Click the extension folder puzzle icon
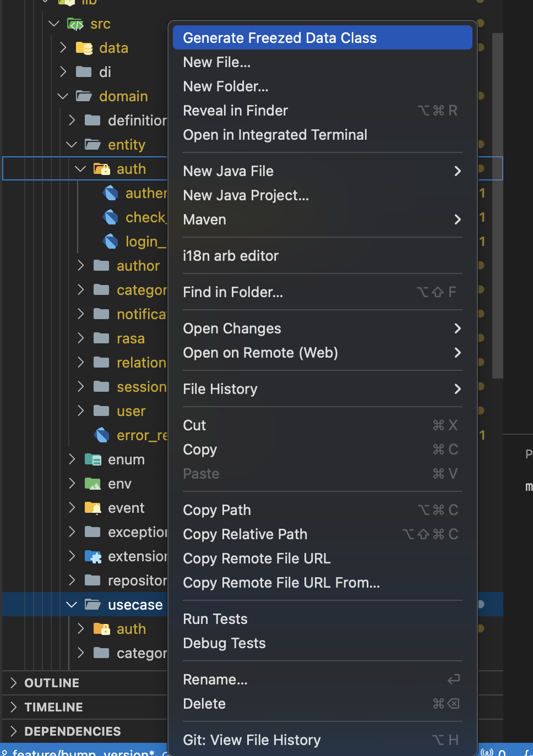The image size is (533, 756). click(93, 556)
